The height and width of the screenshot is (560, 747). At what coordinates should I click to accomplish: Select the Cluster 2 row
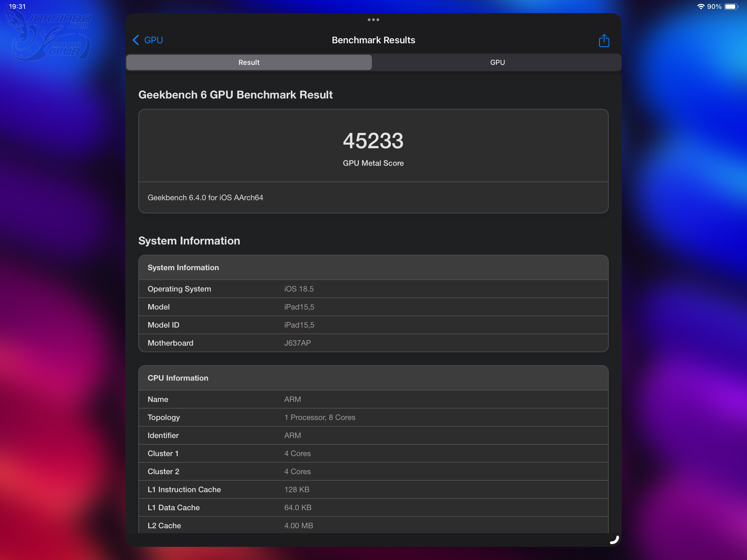373,472
